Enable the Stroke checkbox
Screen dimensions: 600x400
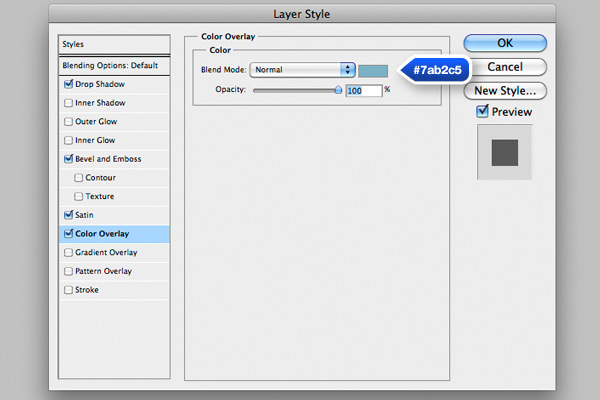point(68,290)
